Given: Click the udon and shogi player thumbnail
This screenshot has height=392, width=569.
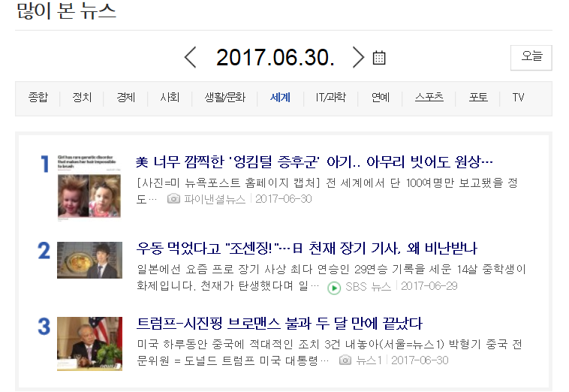Looking at the screenshot, I should point(89,261).
